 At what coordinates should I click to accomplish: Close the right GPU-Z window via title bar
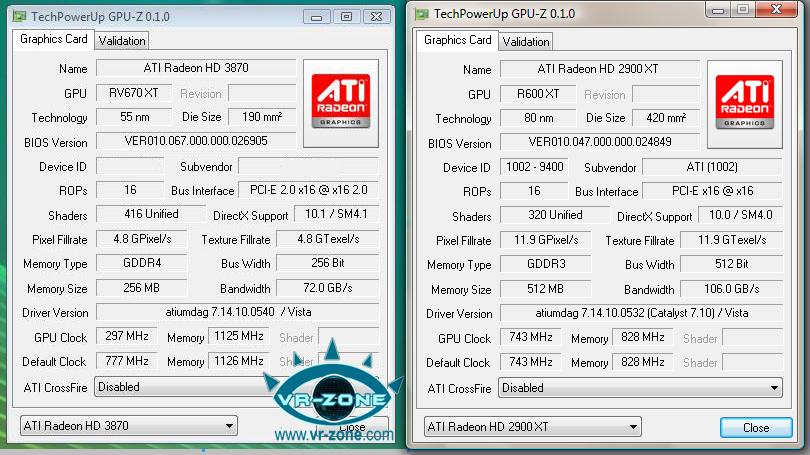776,9
